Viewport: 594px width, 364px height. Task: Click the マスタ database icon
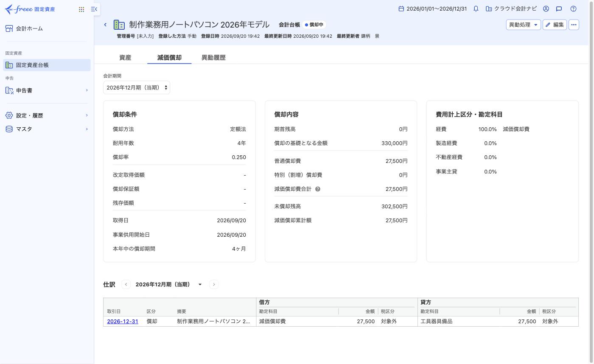[9, 129]
